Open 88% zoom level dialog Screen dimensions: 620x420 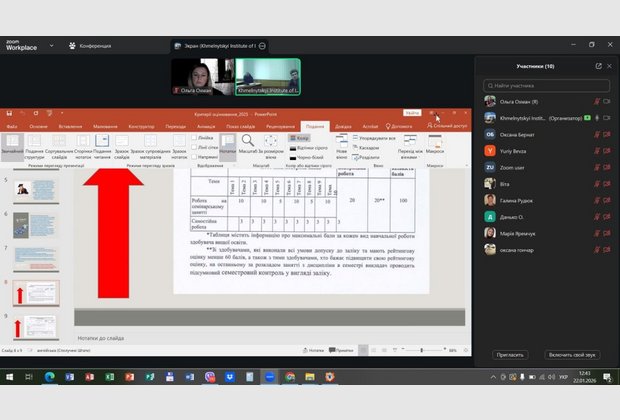click(x=453, y=350)
